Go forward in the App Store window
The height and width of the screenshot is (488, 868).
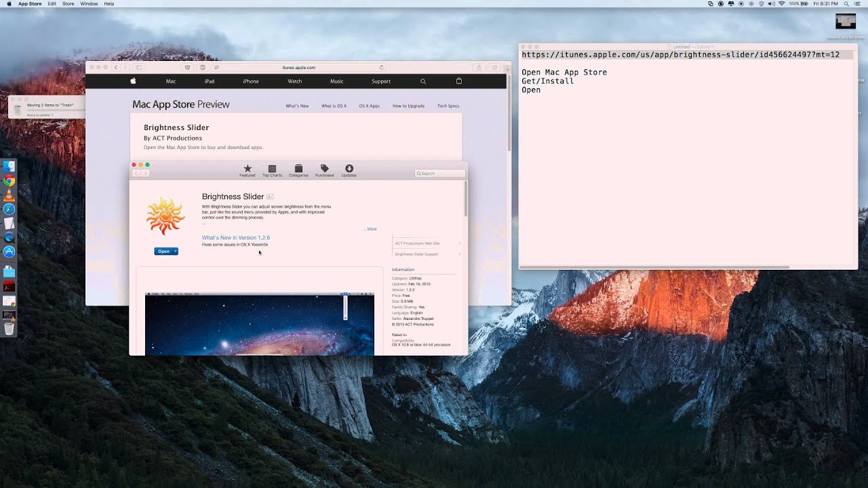(x=145, y=174)
